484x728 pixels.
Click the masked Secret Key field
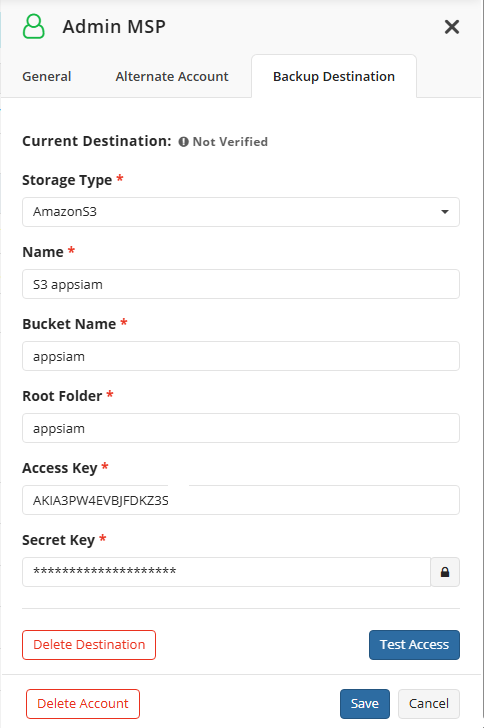227,572
